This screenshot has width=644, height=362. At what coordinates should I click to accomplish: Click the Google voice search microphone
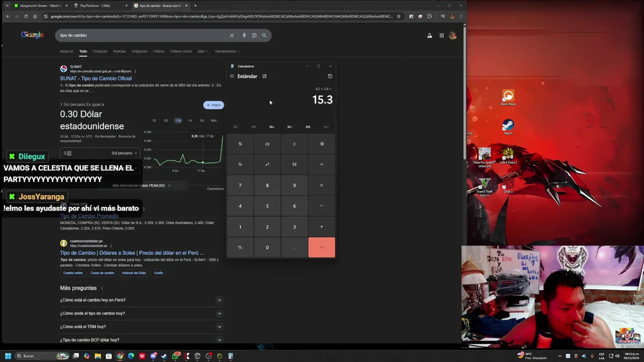coord(244,35)
